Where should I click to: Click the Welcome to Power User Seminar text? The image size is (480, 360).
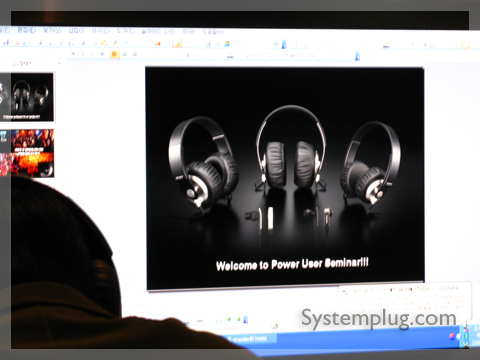tap(292, 264)
